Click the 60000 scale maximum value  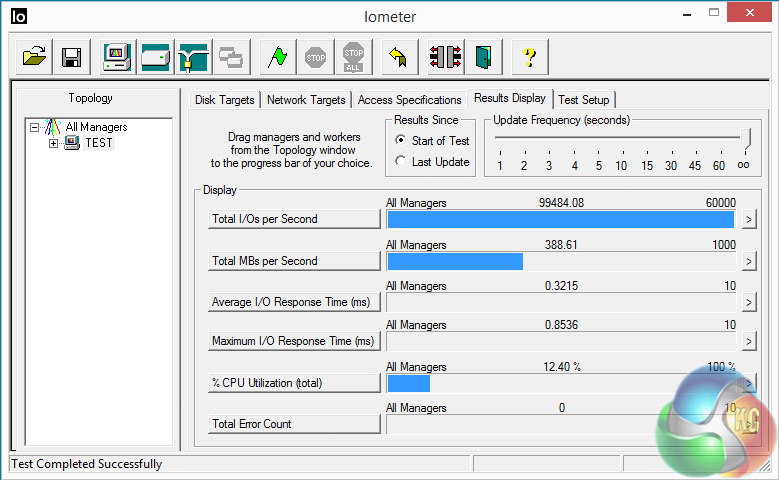coord(720,203)
